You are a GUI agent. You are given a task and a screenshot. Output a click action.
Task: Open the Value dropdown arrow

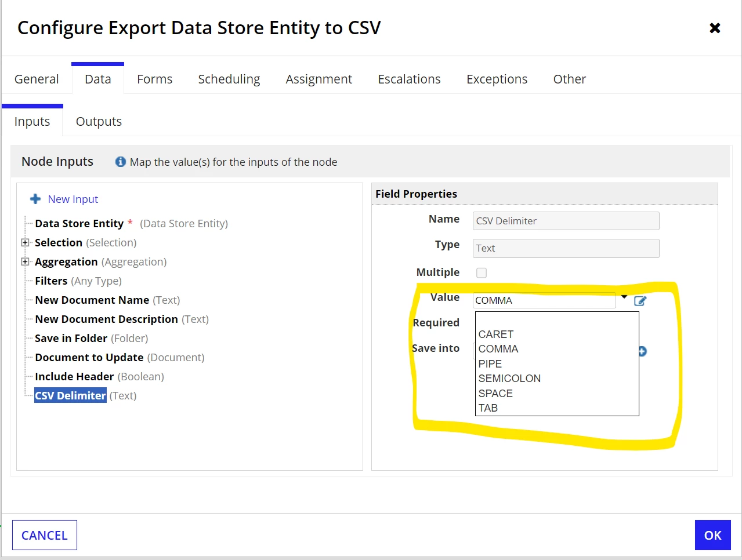click(624, 297)
